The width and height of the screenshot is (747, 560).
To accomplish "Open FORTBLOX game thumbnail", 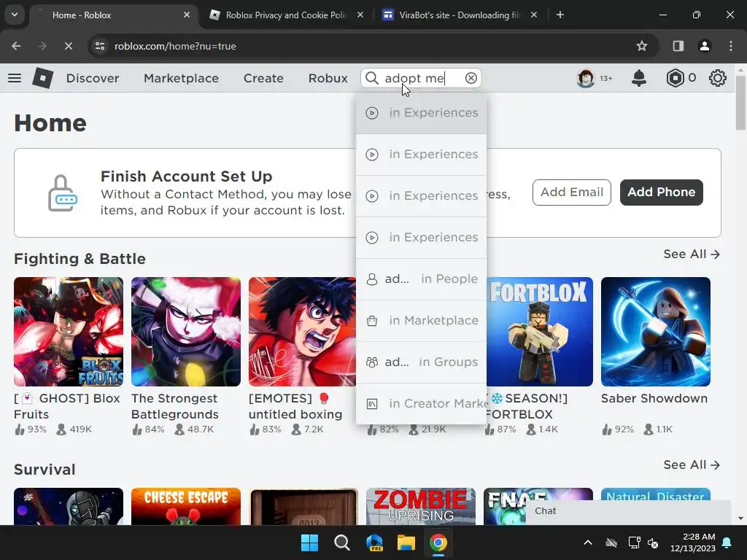I will point(540,332).
